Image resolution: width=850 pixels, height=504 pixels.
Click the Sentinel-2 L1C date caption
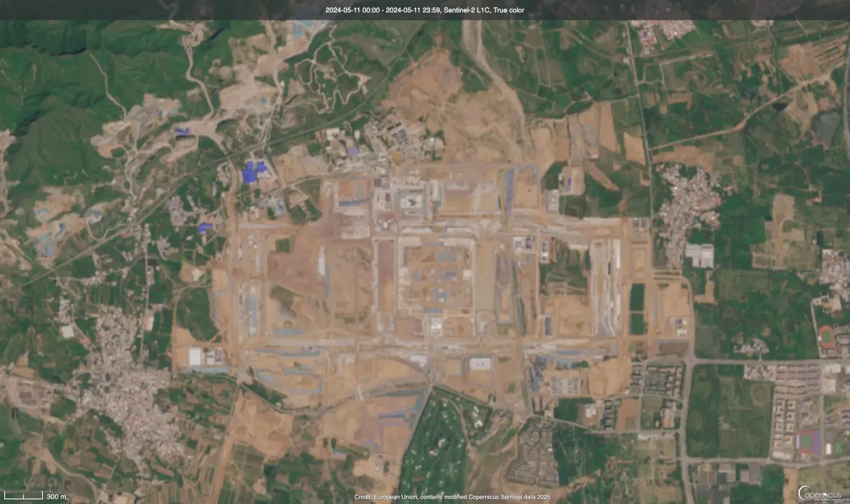(x=424, y=10)
